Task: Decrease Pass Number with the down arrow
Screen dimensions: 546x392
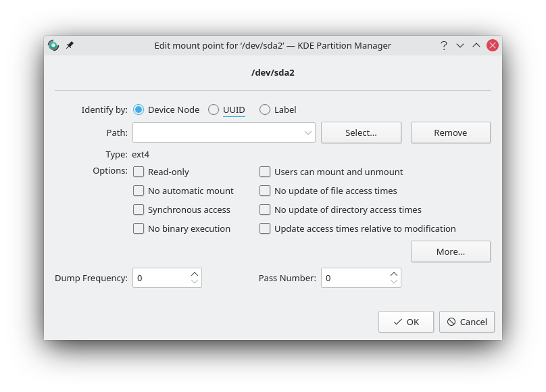Action: click(x=393, y=282)
